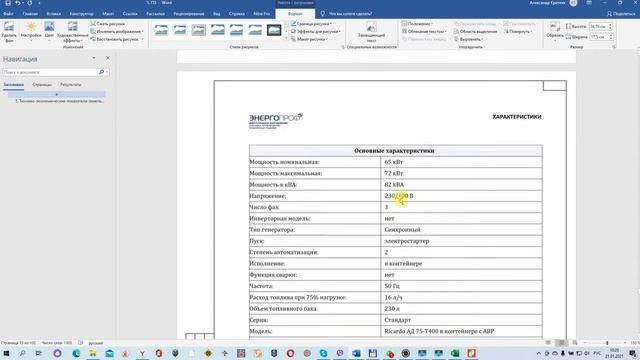Click the Redo/Repeat icon in title bar
Viewport: 640px width, 360px height.
(x=29, y=3)
